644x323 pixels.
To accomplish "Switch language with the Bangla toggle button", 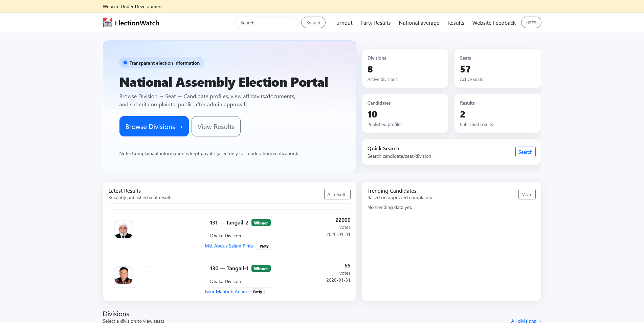I will (x=531, y=23).
